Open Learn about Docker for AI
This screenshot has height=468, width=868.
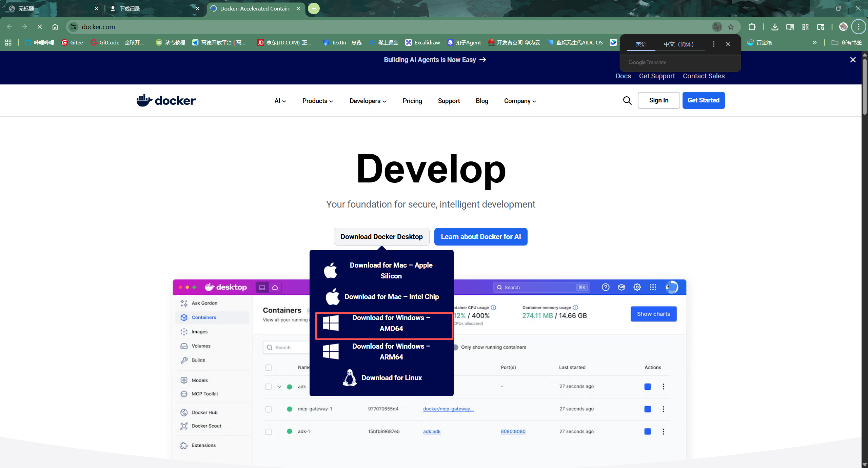tap(480, 237)
